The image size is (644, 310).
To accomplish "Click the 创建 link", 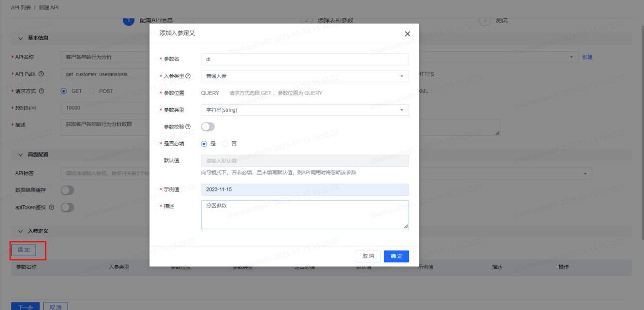I will pos(587,57).
